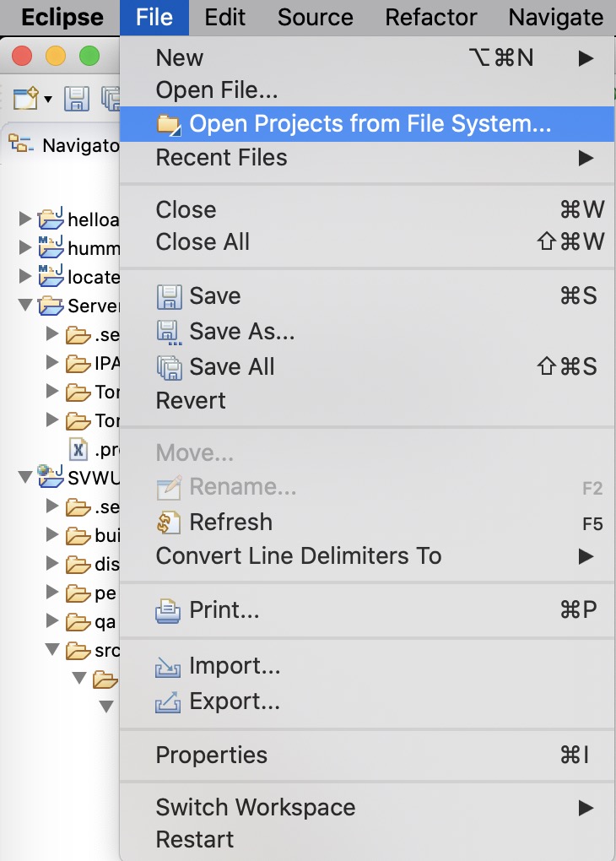This screenshot has height=861, width=616.
Task: Choose Close in the File menu
Action: click(x=367, y=209)
